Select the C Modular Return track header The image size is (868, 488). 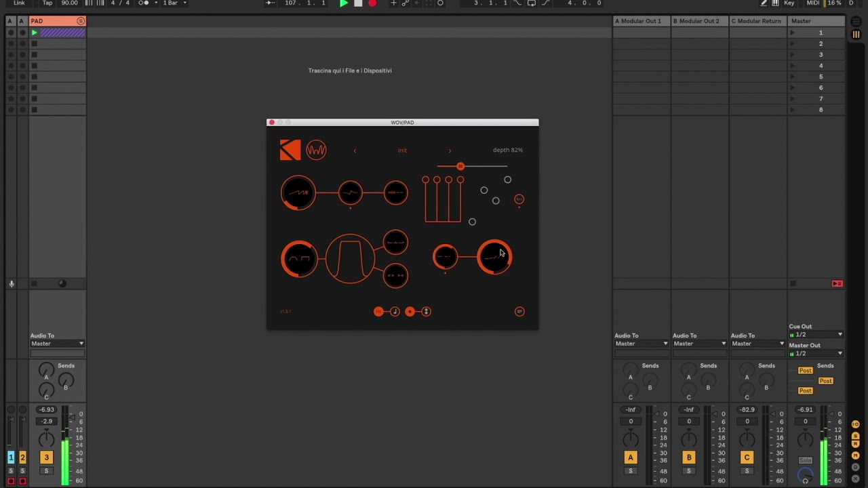758,21
